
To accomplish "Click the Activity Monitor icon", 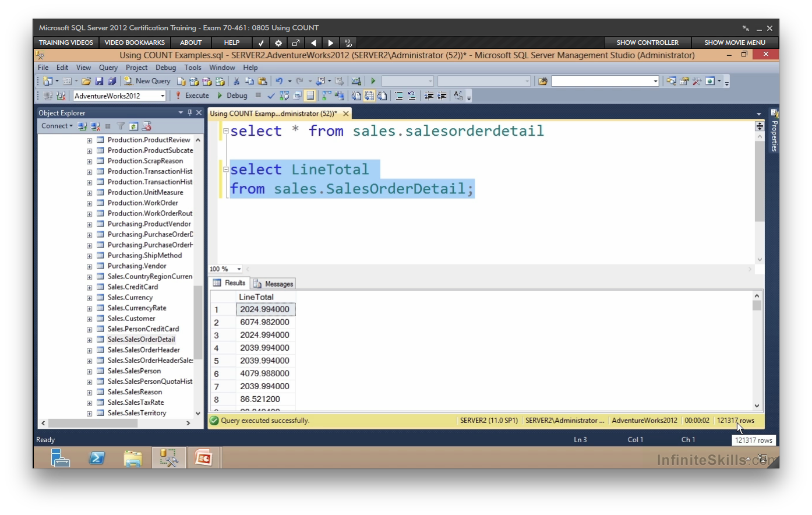I will (x=356, y=81).
